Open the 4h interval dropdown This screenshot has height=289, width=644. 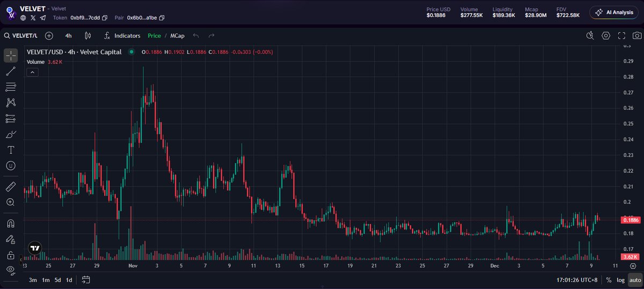click(x=68, y=35)
